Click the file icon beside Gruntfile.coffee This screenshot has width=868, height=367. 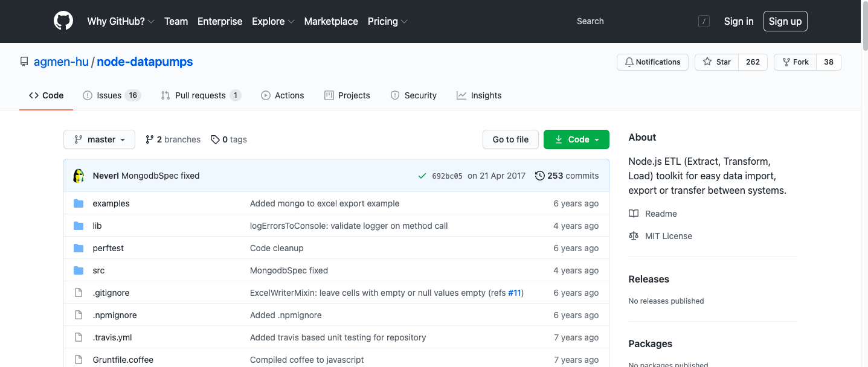click(x=78, y=360)
